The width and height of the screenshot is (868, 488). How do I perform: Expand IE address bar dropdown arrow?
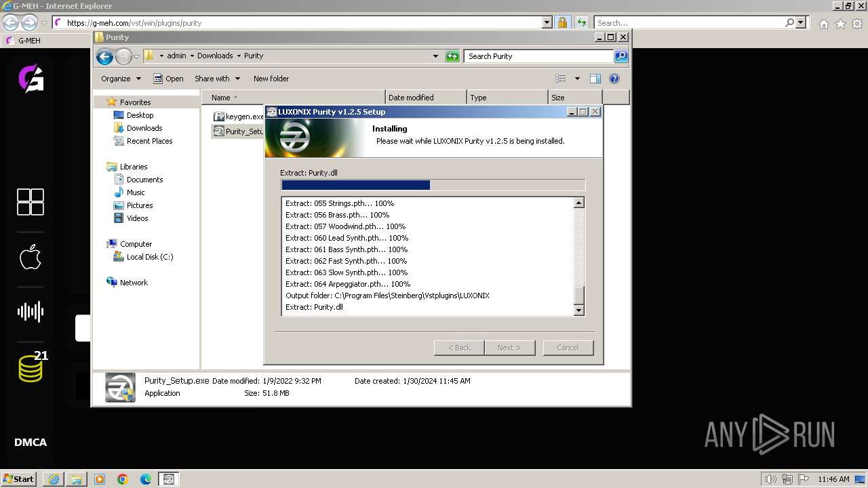click(547, 22)
